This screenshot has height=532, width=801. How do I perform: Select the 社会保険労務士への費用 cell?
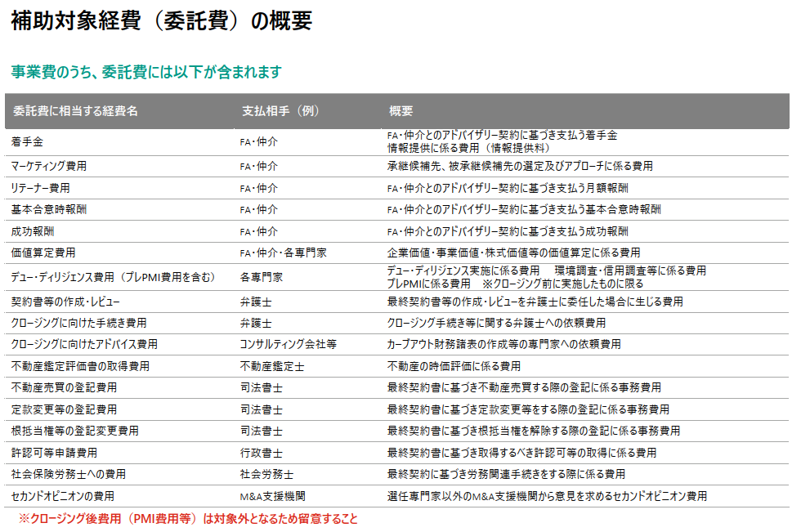[x=69, y=475]
